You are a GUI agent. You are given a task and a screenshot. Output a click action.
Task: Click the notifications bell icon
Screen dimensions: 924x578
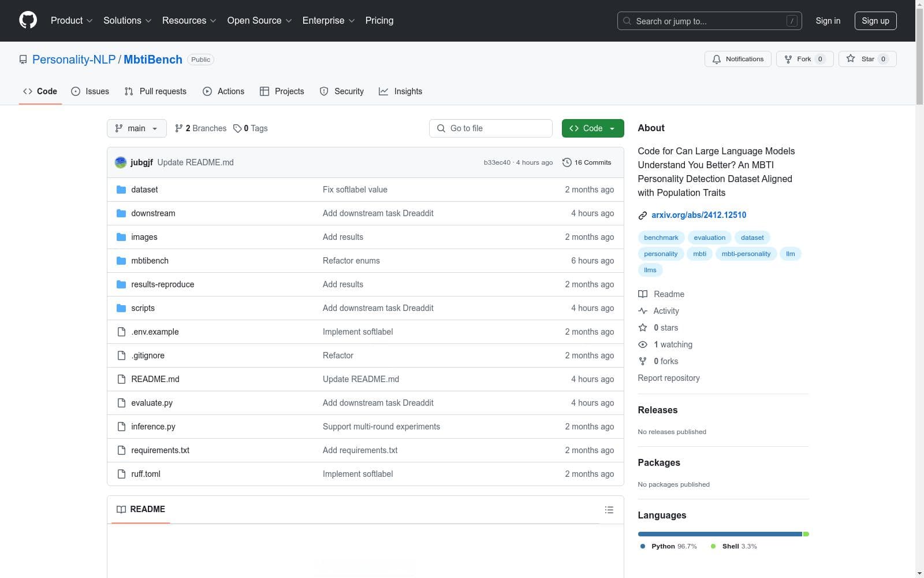717,59
